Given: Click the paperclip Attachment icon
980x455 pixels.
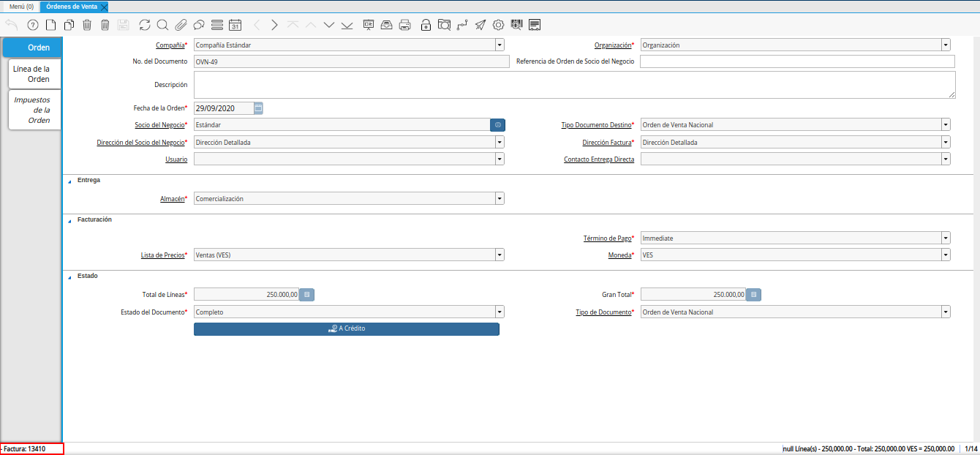Looking at the screenshot, I should point(181,25).
